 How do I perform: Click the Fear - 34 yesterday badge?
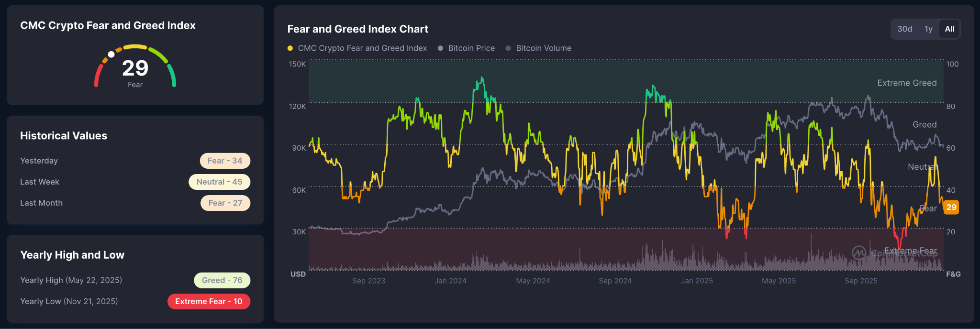coord(225,161)
